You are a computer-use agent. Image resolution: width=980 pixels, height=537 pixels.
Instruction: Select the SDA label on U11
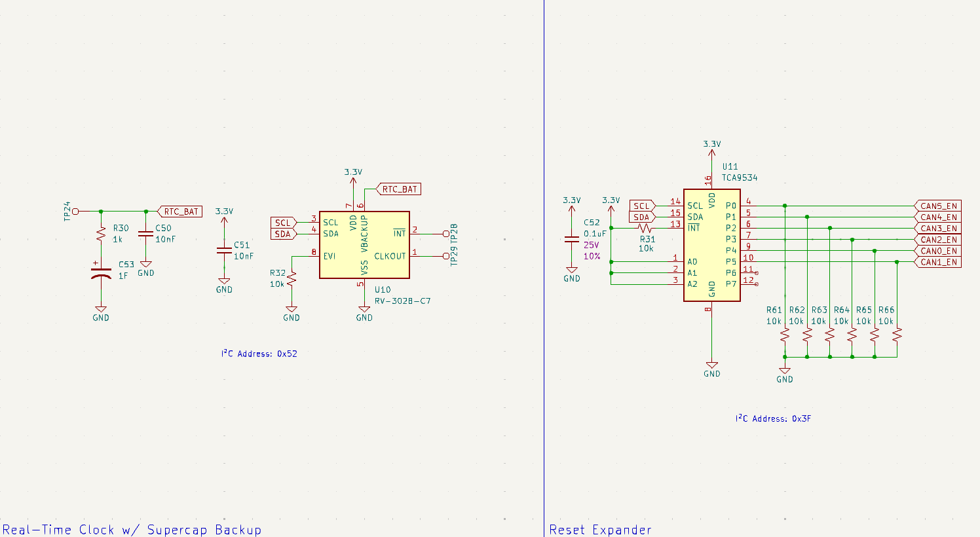[x=643, y=217]
